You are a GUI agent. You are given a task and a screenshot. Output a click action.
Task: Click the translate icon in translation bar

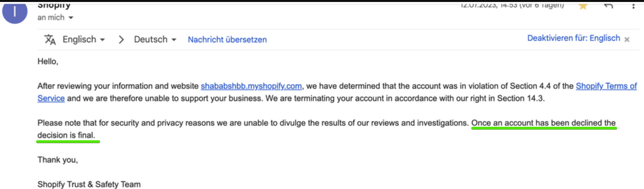[x=50, y=40]
